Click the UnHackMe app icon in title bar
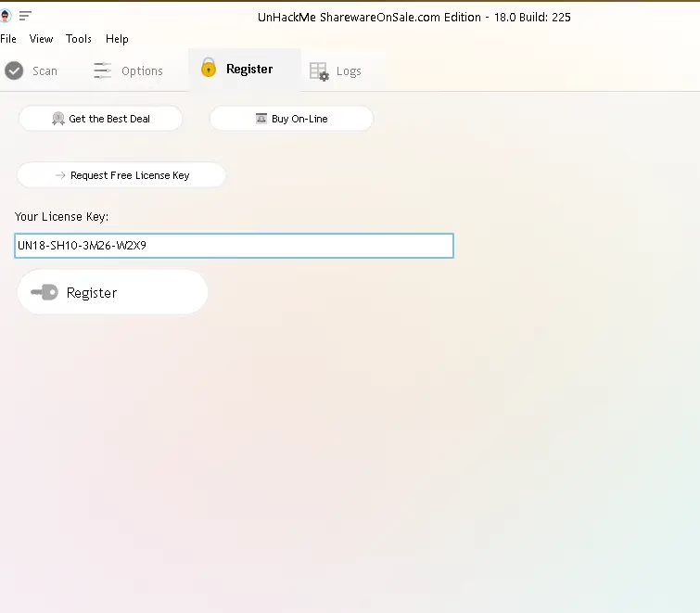The height and width of the screenshot is (613, 700). (6, 16)
